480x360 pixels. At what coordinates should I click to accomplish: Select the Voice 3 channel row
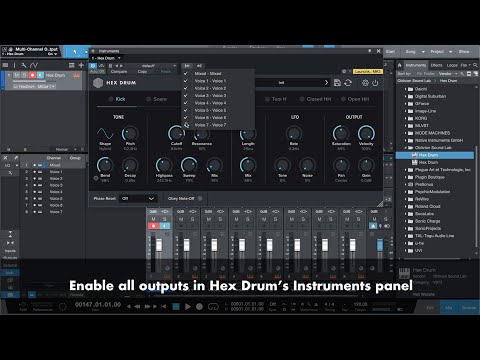click(53, 185)
